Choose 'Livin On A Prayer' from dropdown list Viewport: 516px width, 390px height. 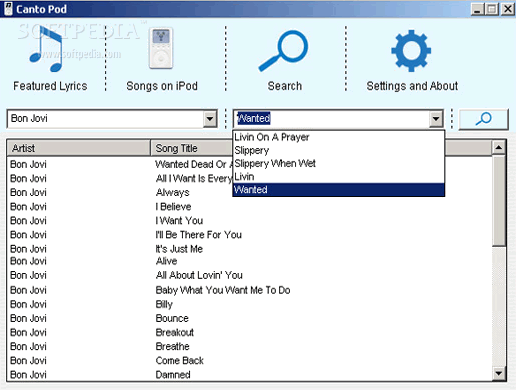338,137
